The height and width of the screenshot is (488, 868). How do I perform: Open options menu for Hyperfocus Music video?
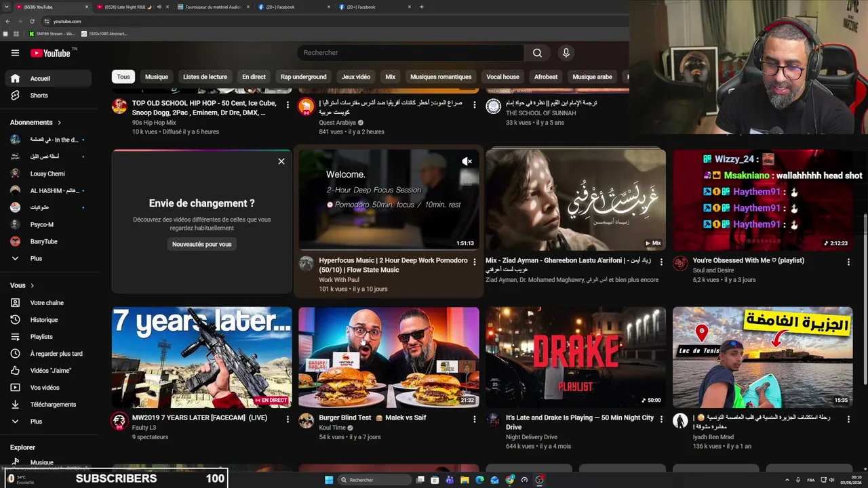pyautogui.click(x=474, y=262)
